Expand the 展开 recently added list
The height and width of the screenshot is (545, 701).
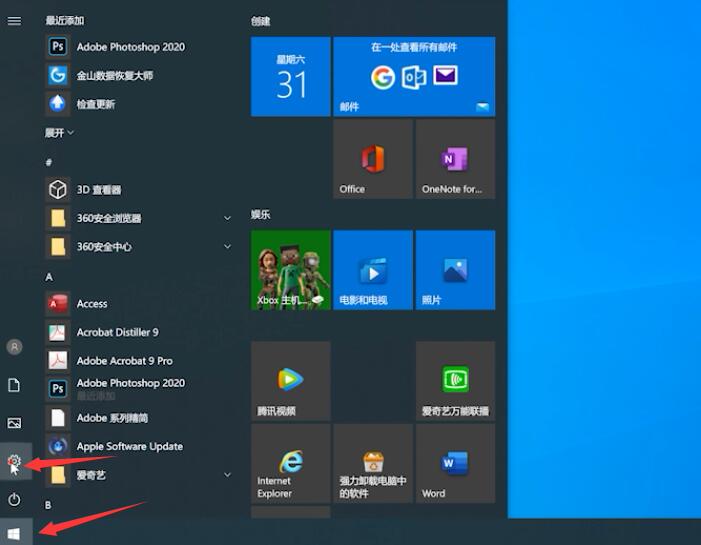59,133
